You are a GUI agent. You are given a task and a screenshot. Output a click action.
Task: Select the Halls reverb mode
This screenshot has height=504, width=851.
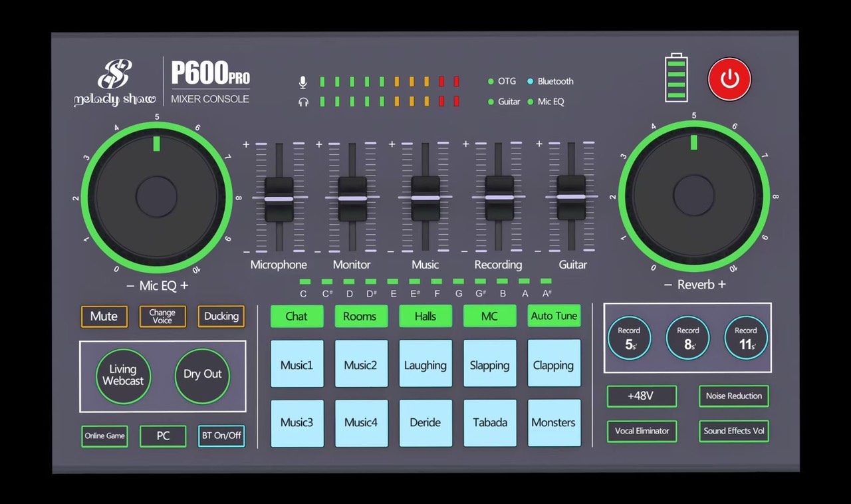tap(425, 316)
